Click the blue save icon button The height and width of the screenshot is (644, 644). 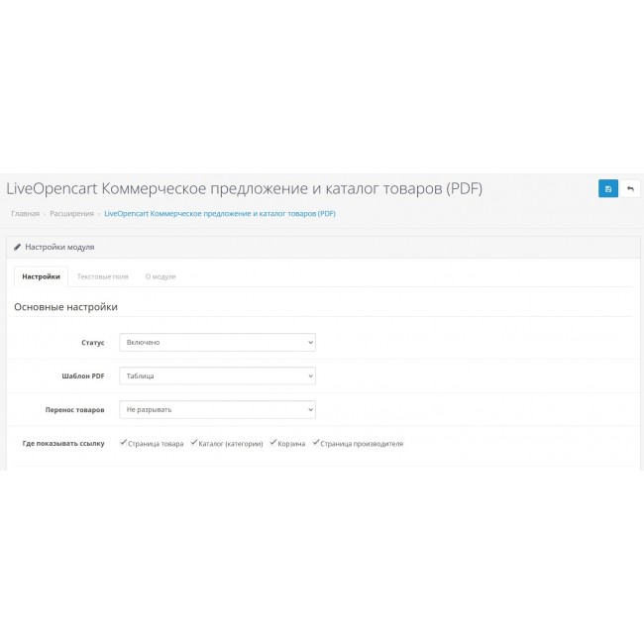tap(607, 188)
